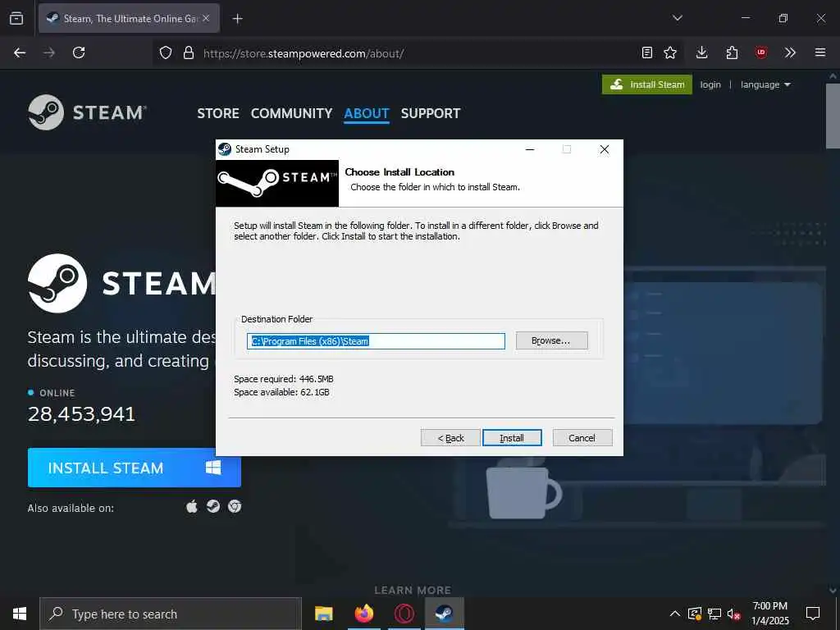This screenshot has height=630, width=840.
Task: Open the list all tabs dropdown
Action: click(x=678, y=18)
